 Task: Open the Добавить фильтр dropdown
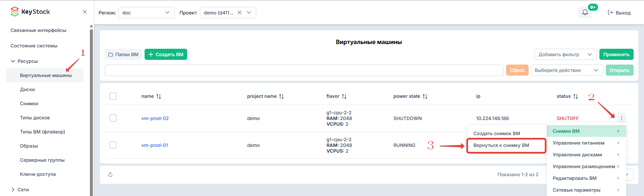(x=566, y=54)
